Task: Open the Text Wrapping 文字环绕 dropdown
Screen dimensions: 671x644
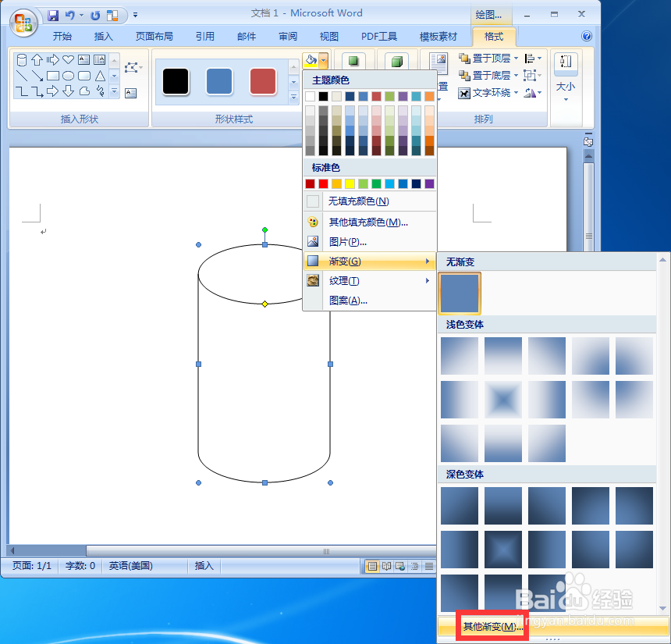Action: 488,92
